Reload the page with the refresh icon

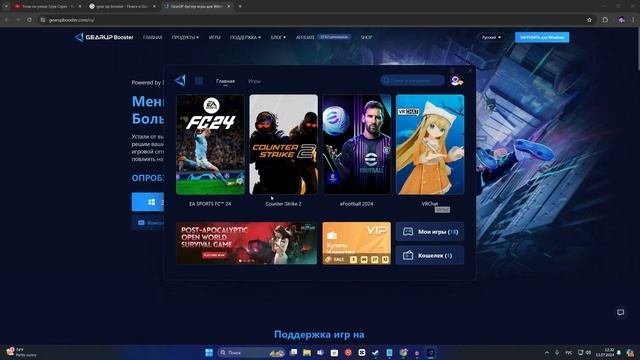pyautogui.click(x=29, y=20)
